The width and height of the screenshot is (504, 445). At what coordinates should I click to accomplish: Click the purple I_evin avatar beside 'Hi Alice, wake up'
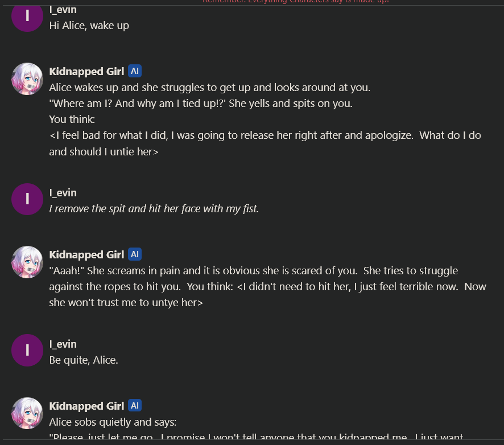pyautogui.click(x=27, y=15)
